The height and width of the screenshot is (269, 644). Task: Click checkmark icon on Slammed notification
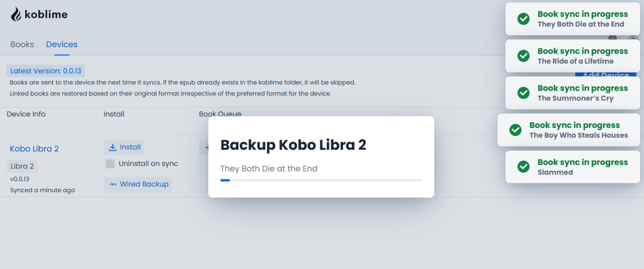(x=523, y=167)
